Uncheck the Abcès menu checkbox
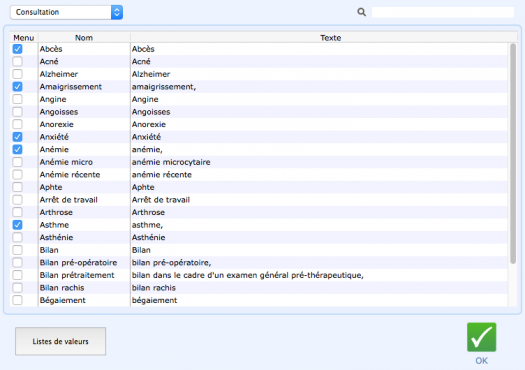The width and height of the screenshot is (525, 370). (x=17, y=49)
